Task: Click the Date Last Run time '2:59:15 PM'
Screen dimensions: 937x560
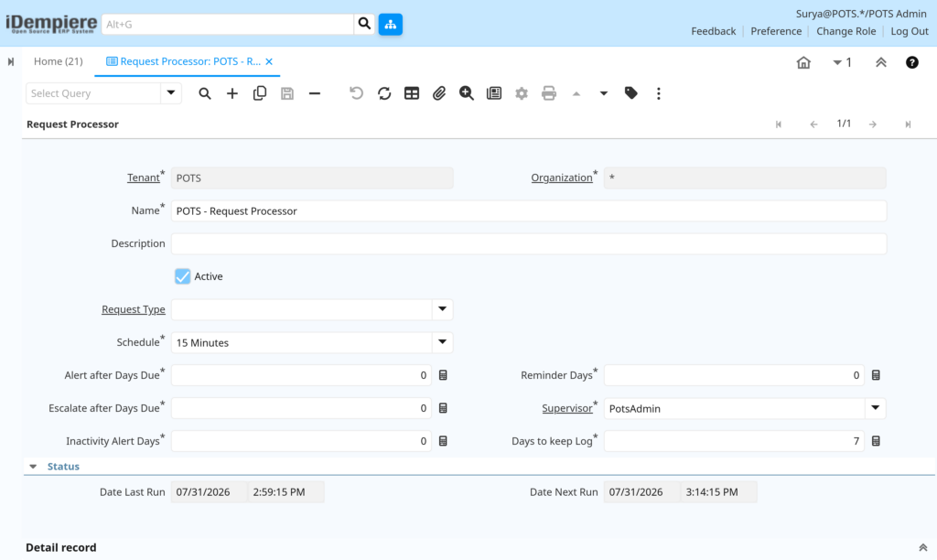Action: click(x=286, y=492)
